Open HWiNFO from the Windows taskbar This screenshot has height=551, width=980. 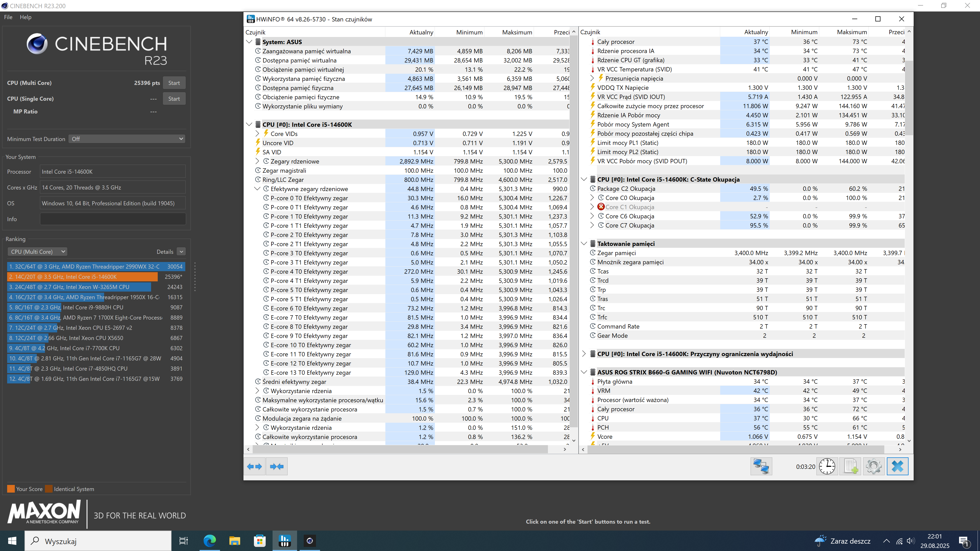point(285,541)
